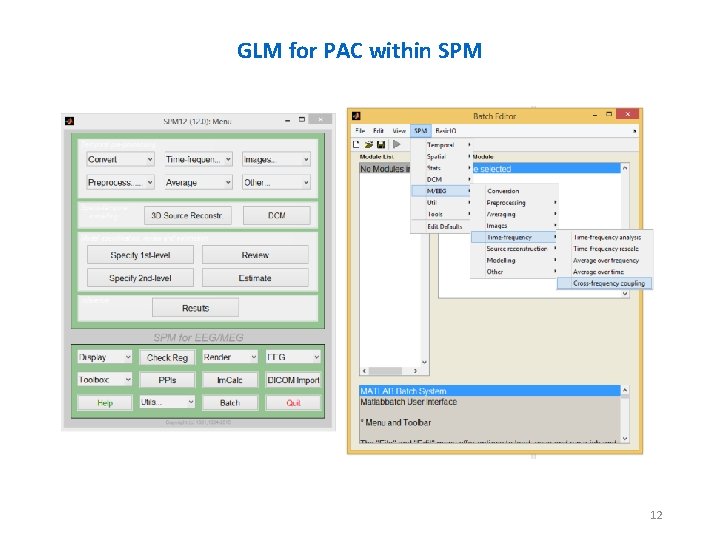Click the Review button
Image resolution: width=720 pixels, height=540 pixels.
tap(255, 255)
